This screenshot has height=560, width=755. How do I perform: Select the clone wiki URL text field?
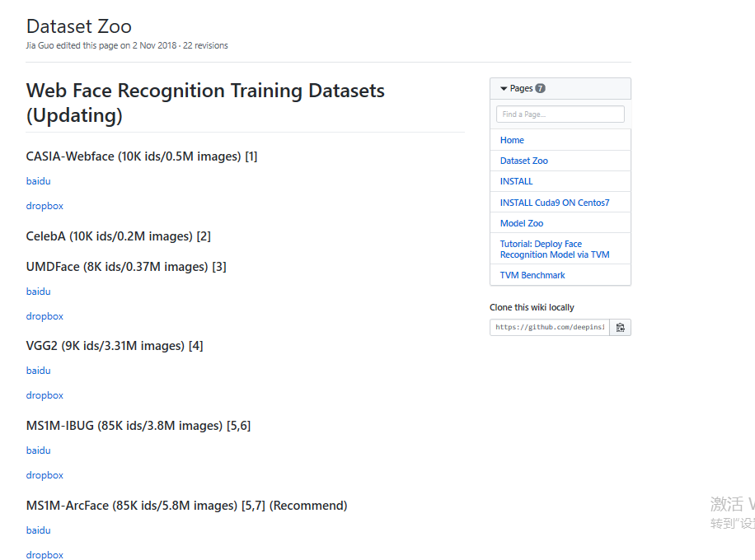click(x=550, y=327)
